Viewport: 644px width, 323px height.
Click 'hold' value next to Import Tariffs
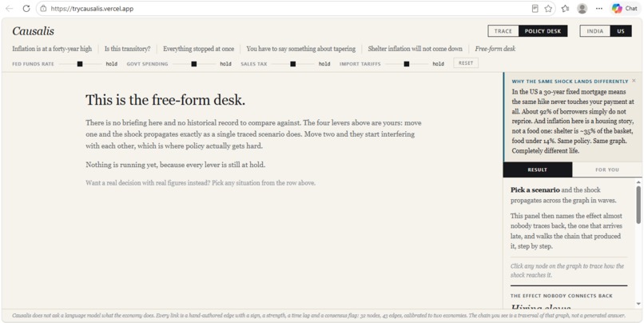click(438, 64)
